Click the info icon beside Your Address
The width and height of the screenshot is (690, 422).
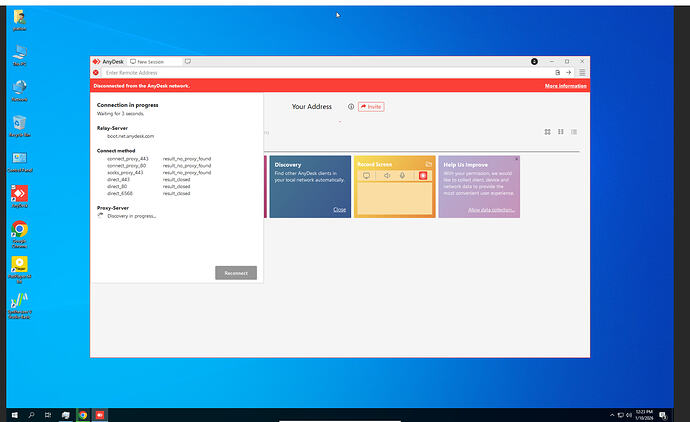coord(351,106)
